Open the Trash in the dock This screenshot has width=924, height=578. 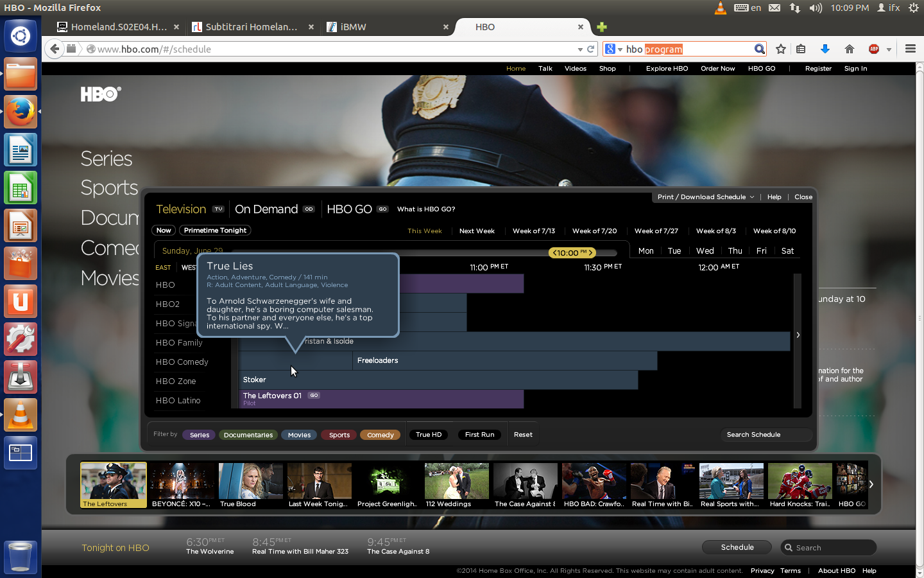[21, 556]
